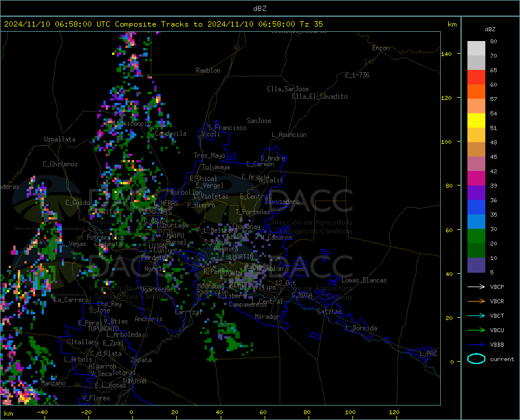Click the Anchoris map label

point(148,319)
